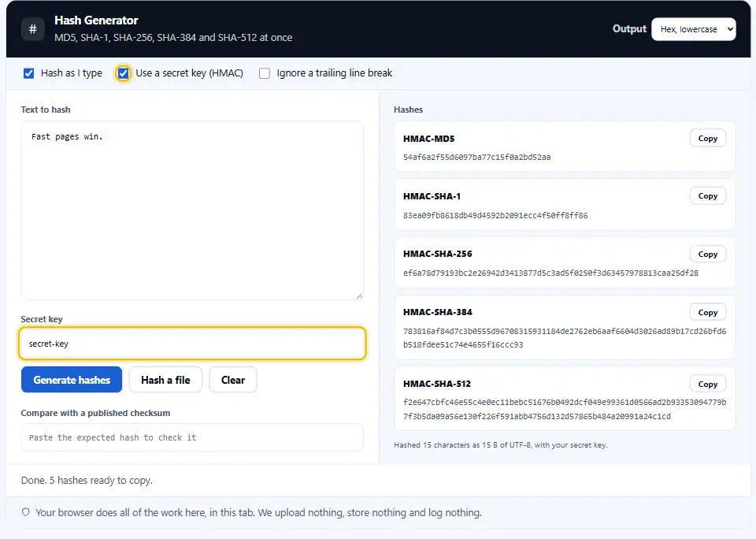
Task: Click the Hash Generator title
Action: point(96,20)
